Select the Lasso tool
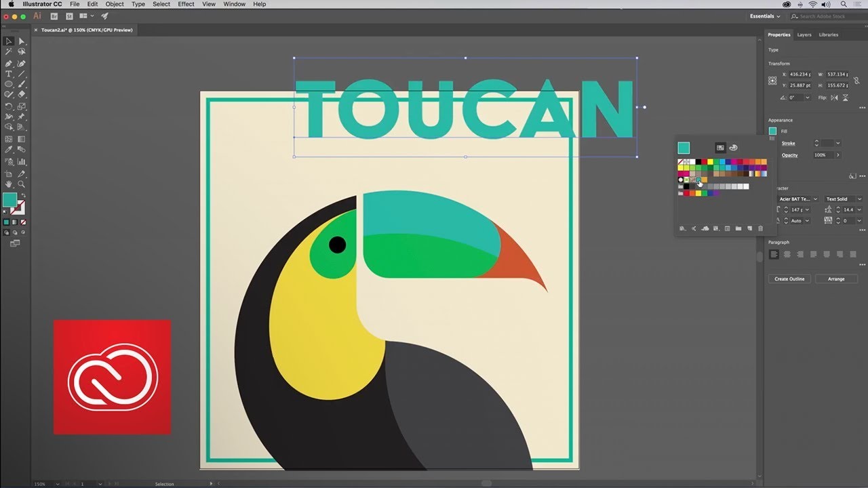Viewport: 868px width, 488px height. click(22, 52)
